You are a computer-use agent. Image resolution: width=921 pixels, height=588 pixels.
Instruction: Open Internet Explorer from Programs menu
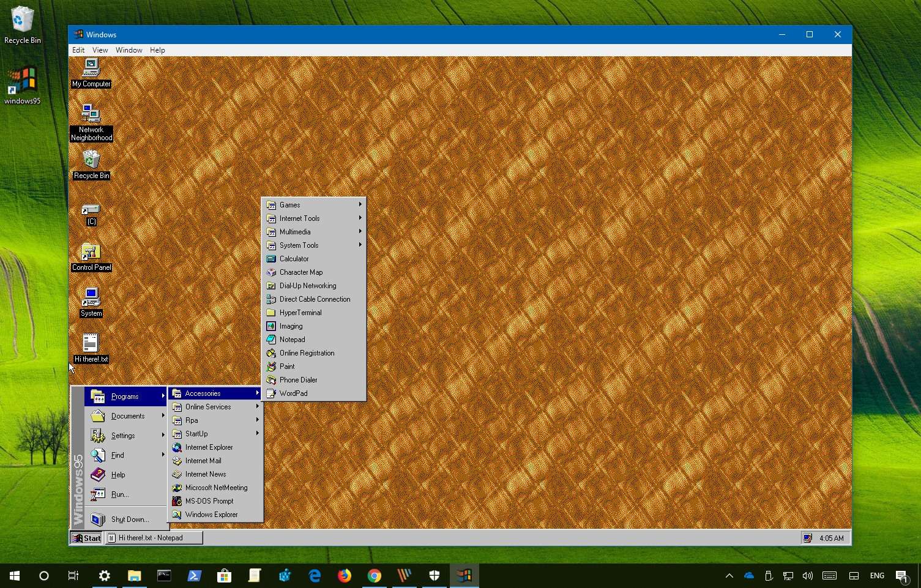click(x=209, y=447)
